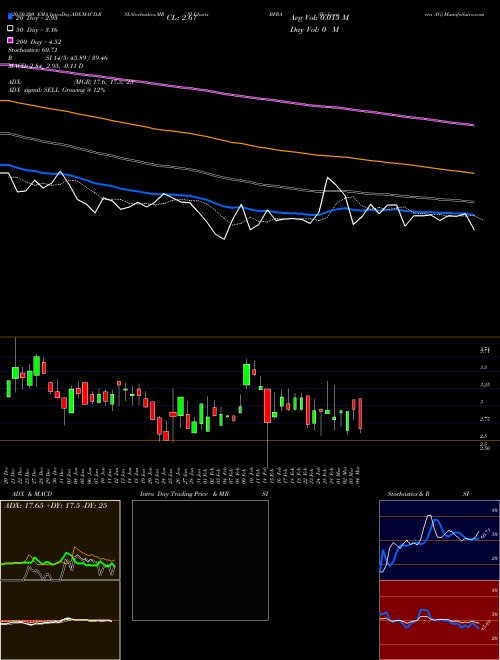
Task: Click the last red candlestick on the chart
Action: (x=360, y=413)
